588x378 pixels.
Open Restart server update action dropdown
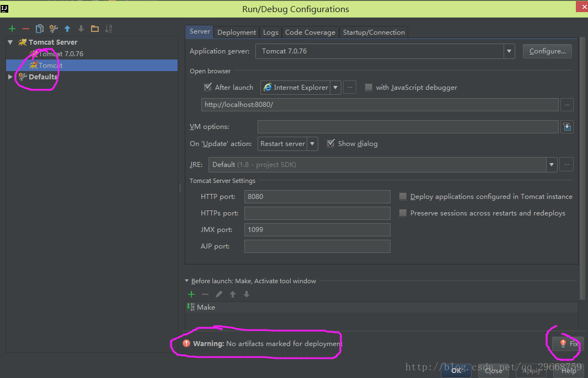pyautogui.click(x=312, y=143)
